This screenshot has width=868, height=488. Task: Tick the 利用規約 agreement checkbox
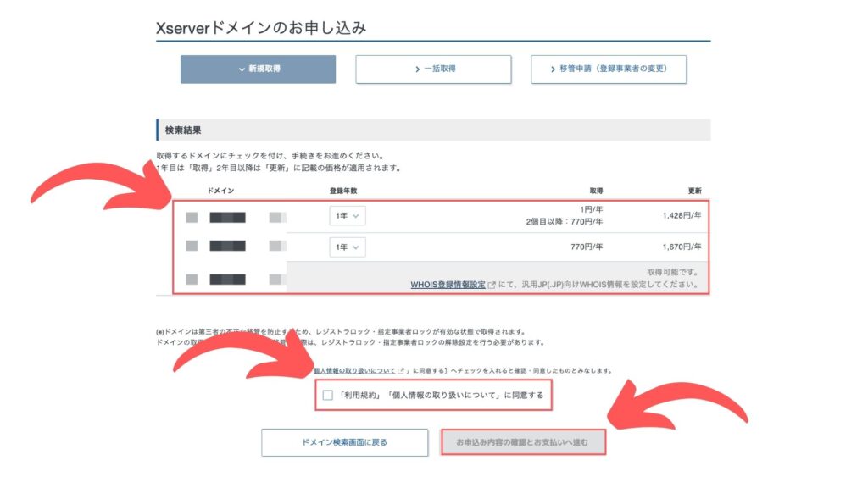coord(328,395)
